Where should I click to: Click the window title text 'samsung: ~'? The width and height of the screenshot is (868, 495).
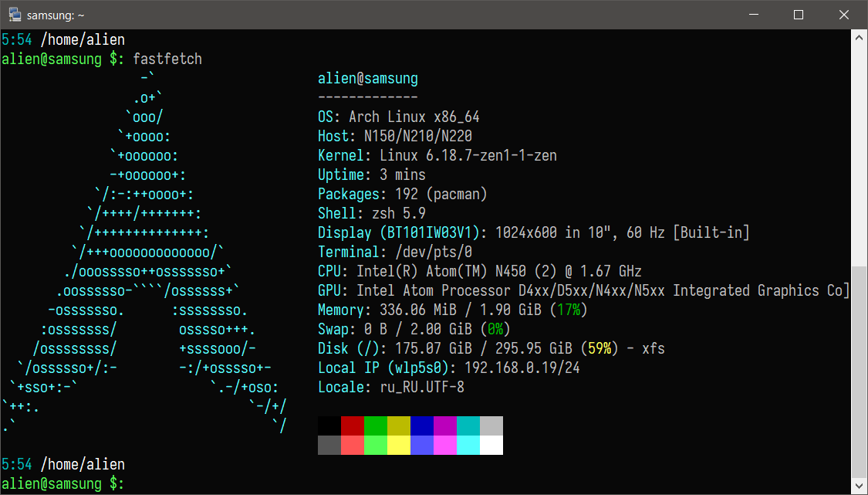(x=55, y=15)
